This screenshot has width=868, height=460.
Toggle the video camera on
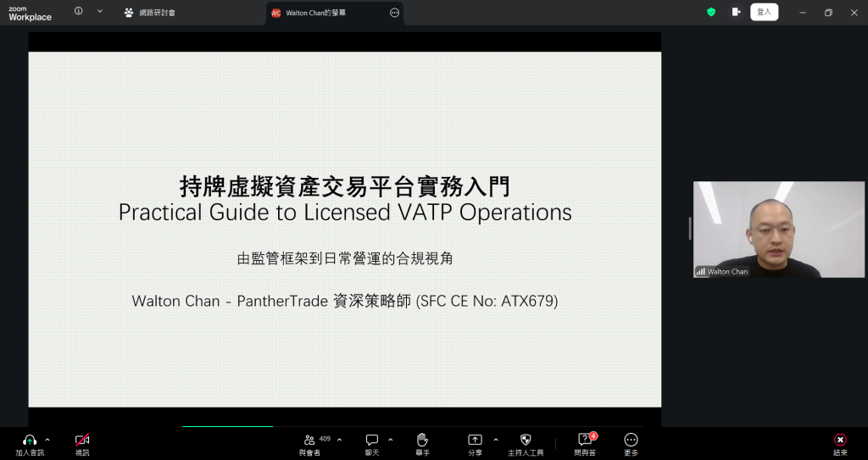[82, 441]
